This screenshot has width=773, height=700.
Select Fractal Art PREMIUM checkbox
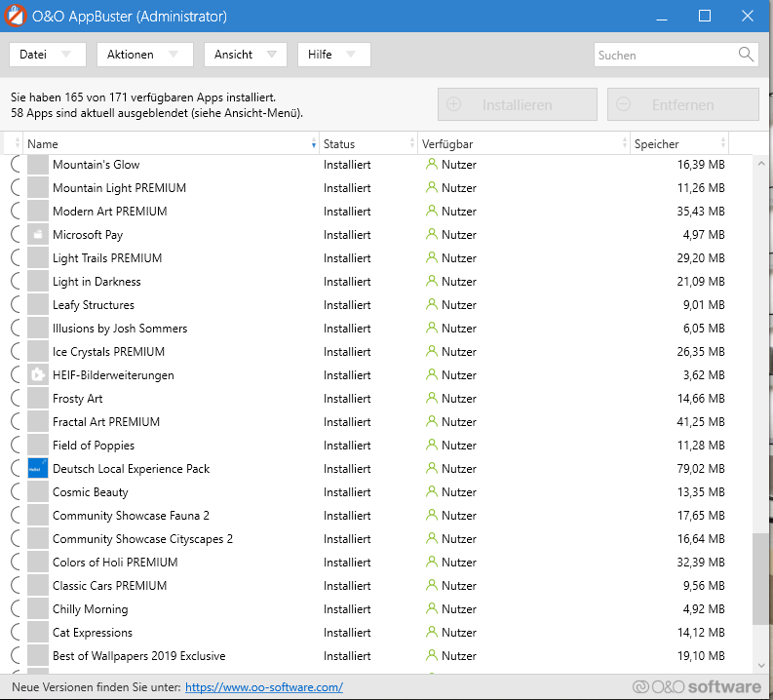coord(17,422)
